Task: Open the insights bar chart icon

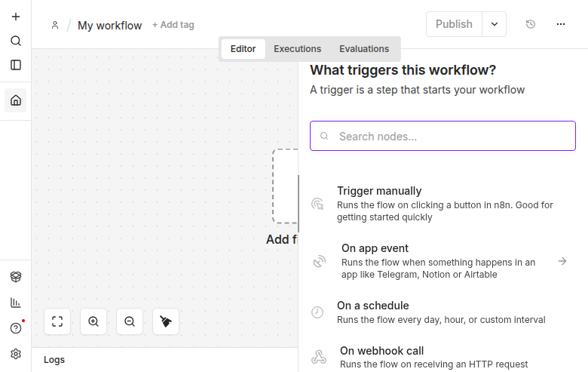Action: [16, 303]
